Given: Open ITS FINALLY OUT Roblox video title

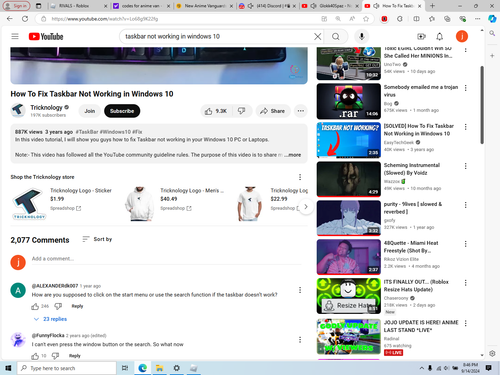Looking at the screenshot, I should (416, 286).
